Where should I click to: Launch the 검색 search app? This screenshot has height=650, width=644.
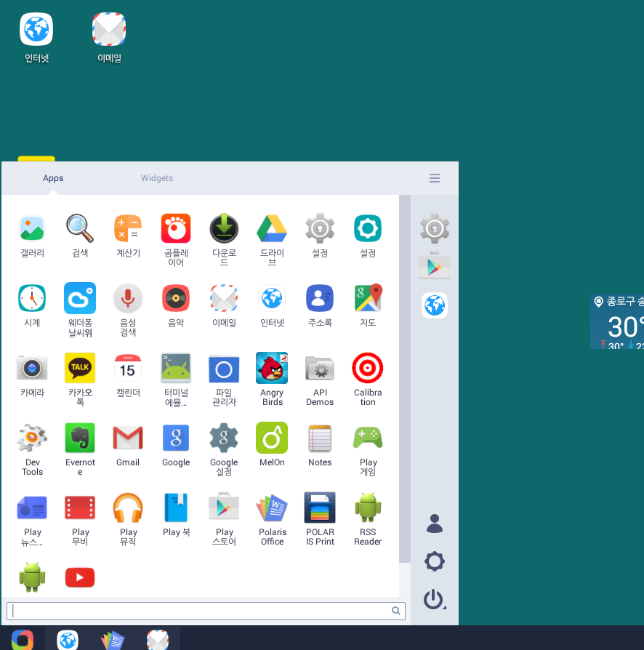(80, 228)
